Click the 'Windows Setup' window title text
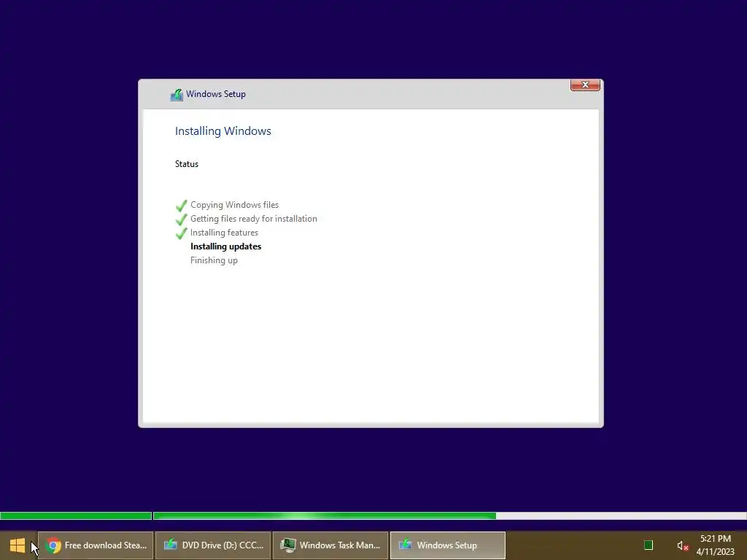Screen dimensions: 747x560 click(216, 94)
